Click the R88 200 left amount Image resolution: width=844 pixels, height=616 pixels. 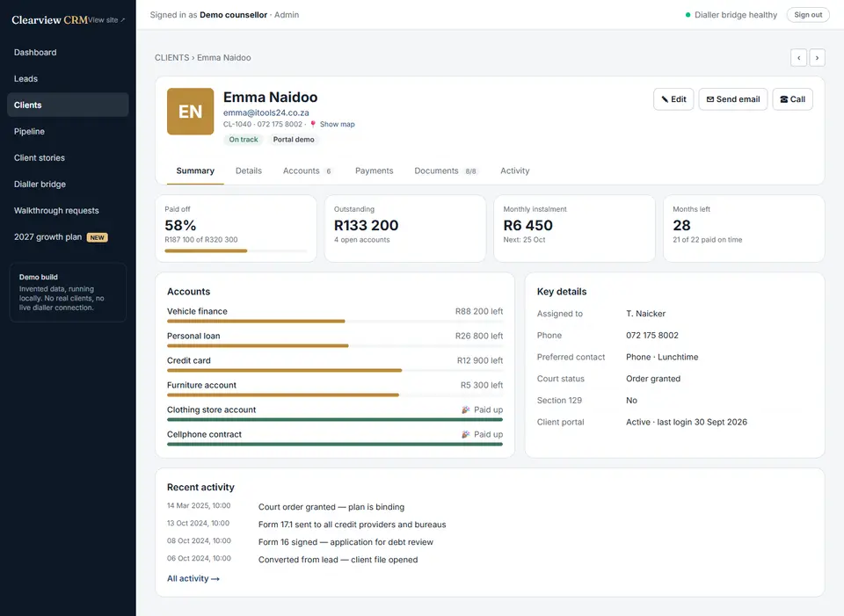tap(479, 311)
